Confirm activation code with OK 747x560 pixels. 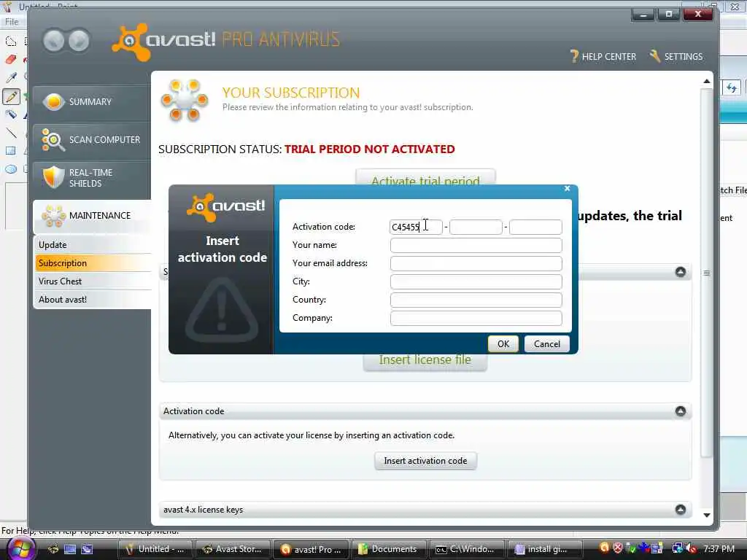pos(503,344)
